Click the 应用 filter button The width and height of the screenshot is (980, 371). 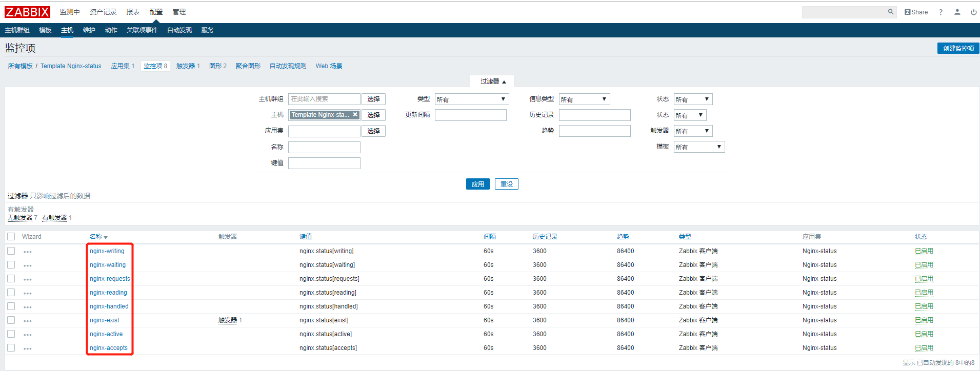(478, 184)
